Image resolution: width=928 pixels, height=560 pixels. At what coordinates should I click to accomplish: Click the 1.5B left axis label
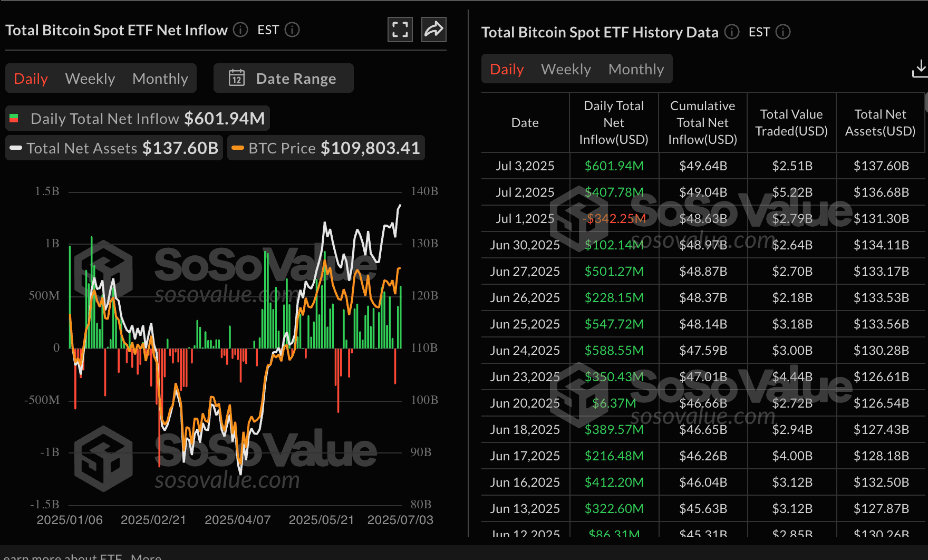[47, 191]
